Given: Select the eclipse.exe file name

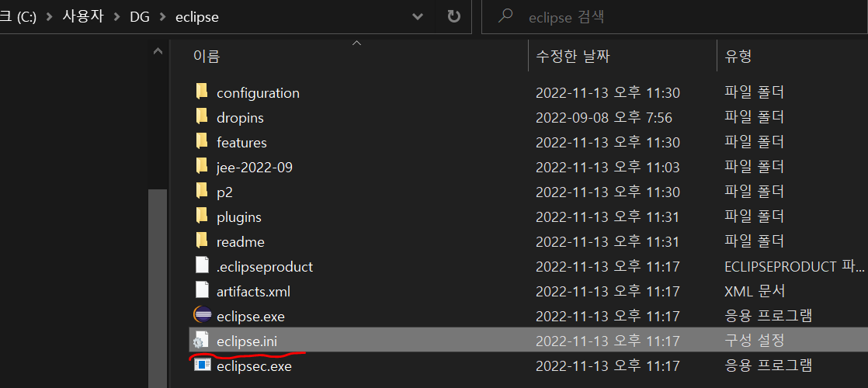Looking at the screenshot, I should 251,317.
